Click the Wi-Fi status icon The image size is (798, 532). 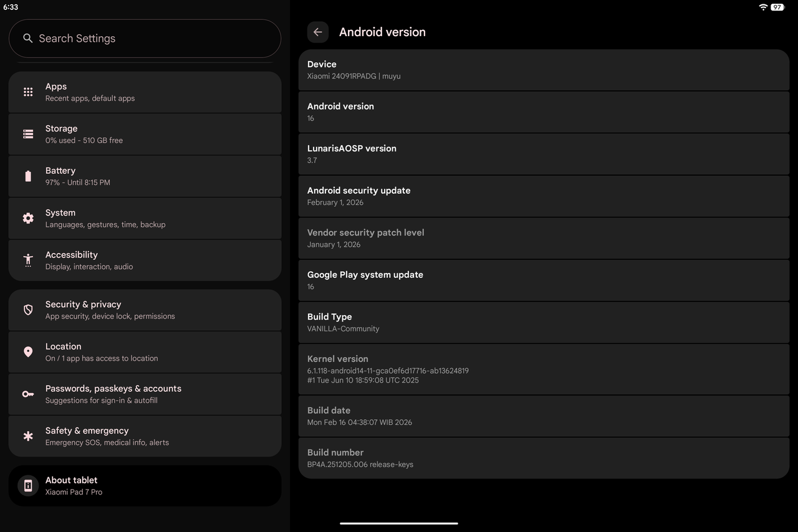(763, 7)
